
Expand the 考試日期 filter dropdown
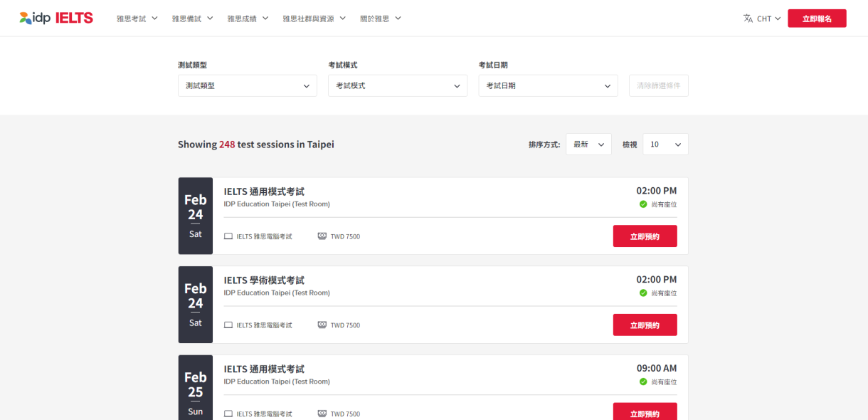[x=548, y=85]
